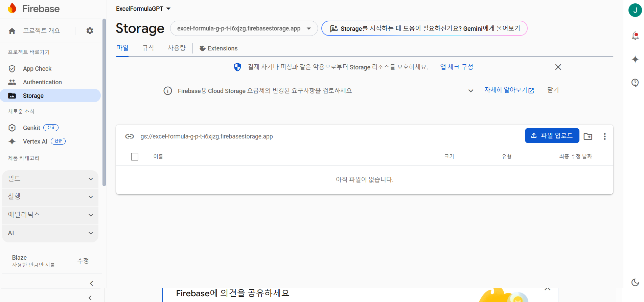Screen dimensions: 644x302
Task: Click 수정 next to Blaze plan
Action: (83, 261)
